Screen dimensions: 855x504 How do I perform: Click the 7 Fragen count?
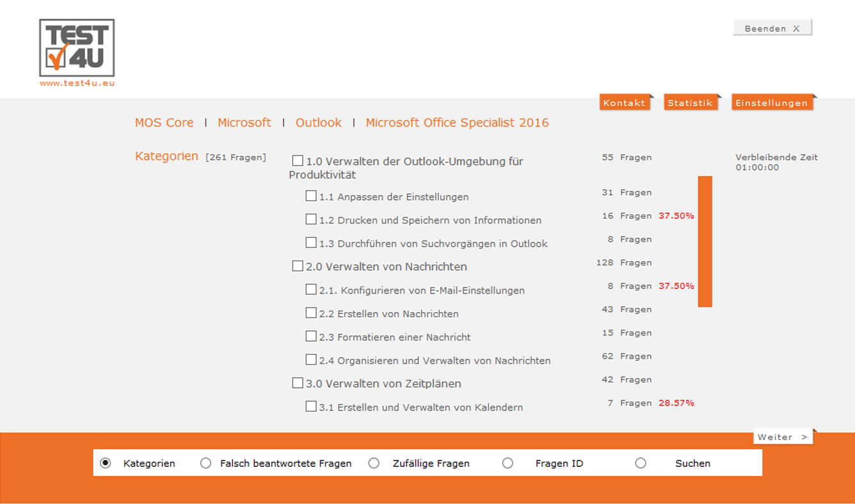click(630, 403)
